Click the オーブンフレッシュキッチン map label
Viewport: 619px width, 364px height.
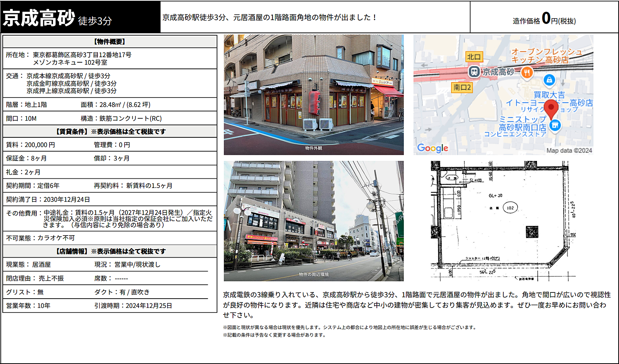click(547, 56)
